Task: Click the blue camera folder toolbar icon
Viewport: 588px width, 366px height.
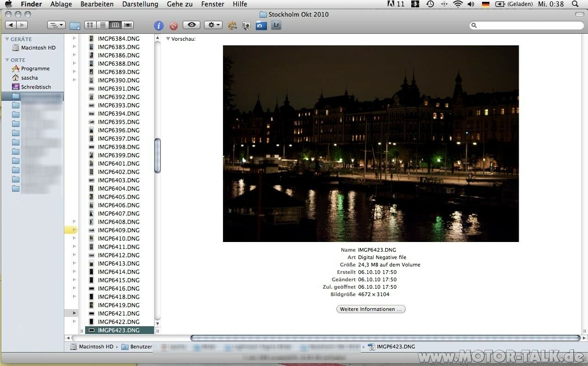Action: (261, 25)
